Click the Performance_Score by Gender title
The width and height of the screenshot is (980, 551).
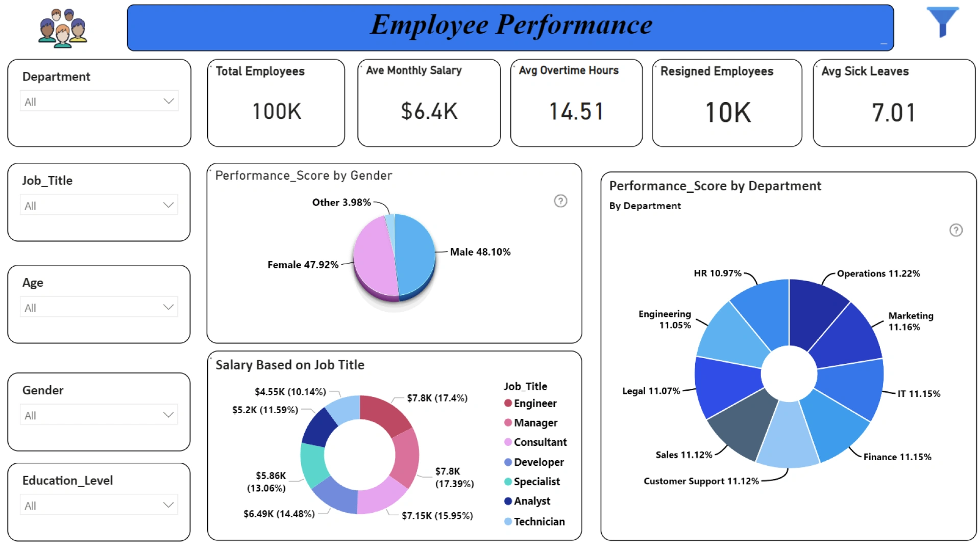click(304, 176)
